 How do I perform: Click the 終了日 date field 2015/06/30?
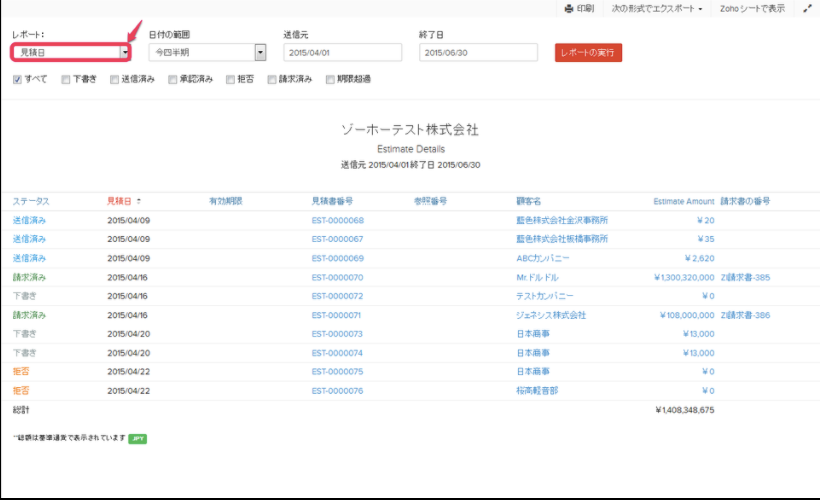(x=478, y=52)
